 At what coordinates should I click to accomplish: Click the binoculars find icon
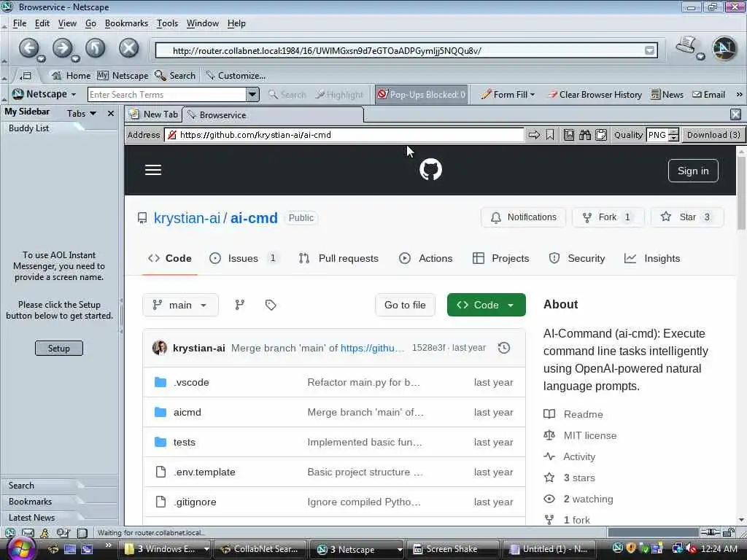tap(585, 135)
